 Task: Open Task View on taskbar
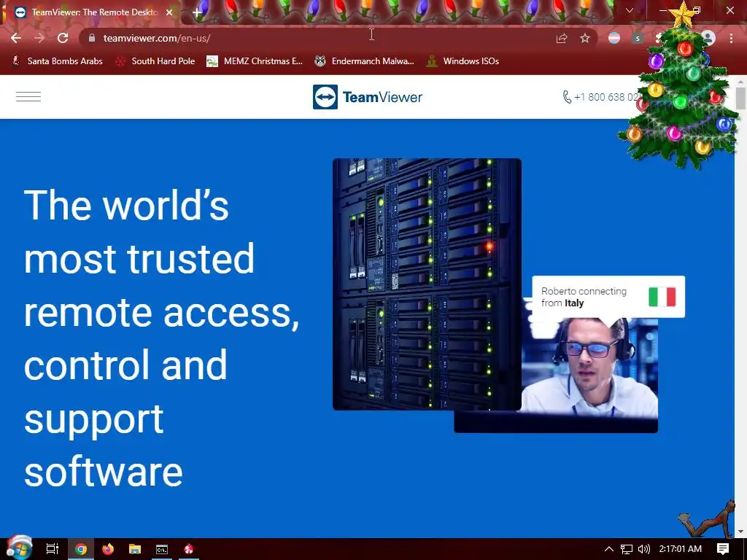pos(53,549)
